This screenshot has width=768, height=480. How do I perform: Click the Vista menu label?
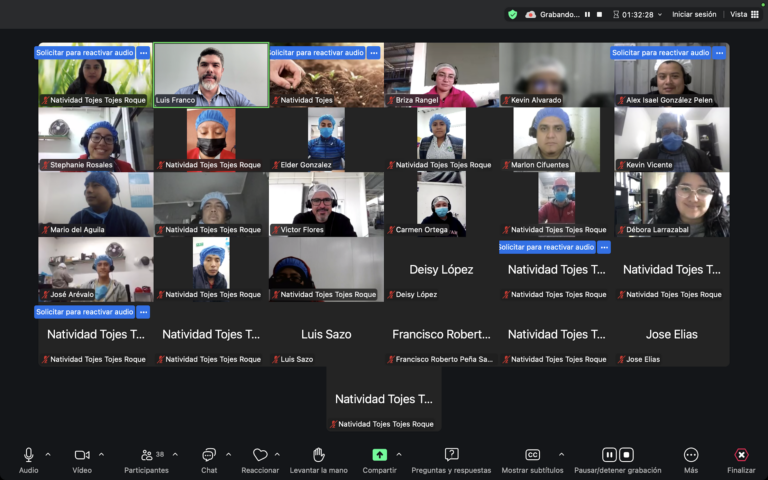pyautogui.click(x=739, y=15)
